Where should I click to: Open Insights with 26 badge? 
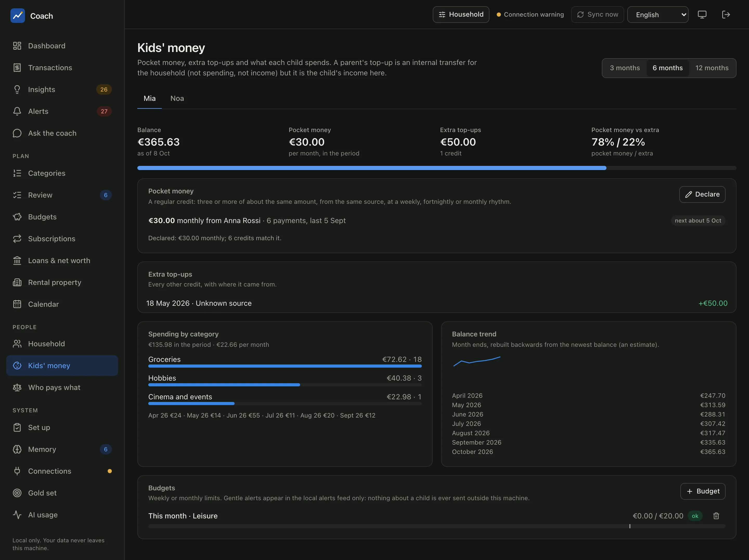(x=62, y=89)
